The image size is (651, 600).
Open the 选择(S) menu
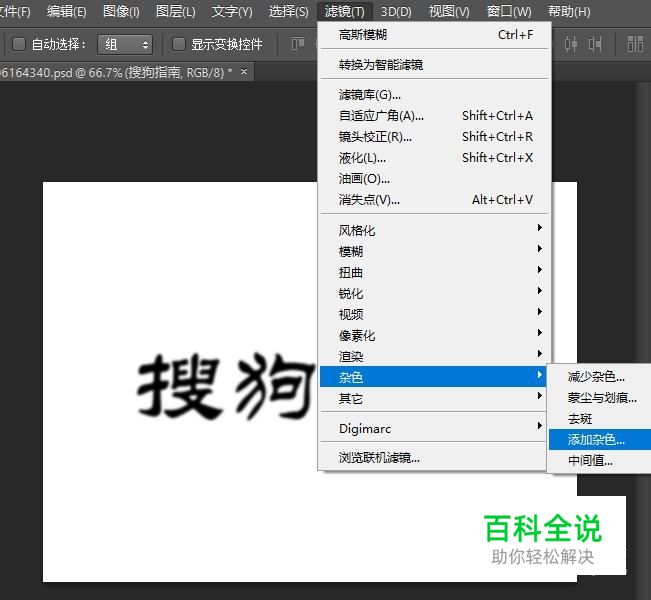[x=289, y=11]
